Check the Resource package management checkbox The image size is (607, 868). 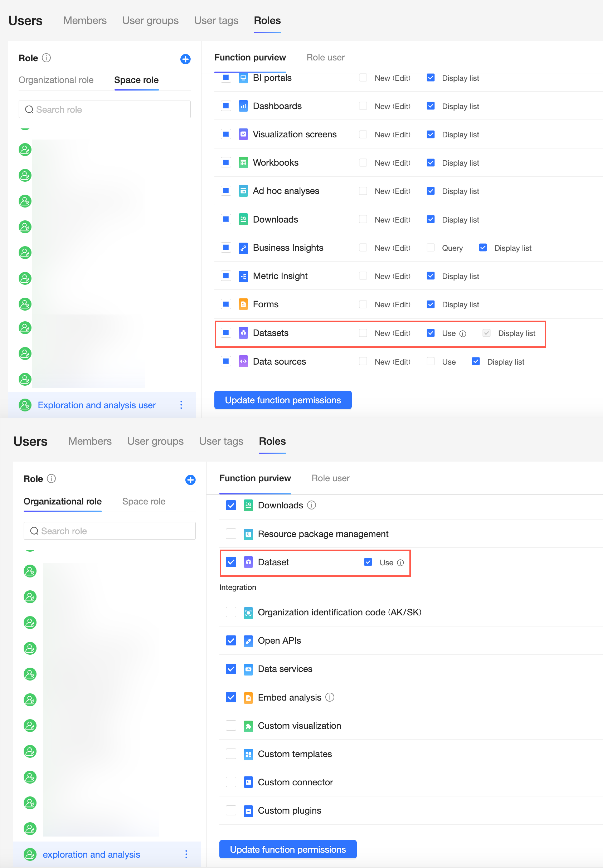[x=231, y=533]
